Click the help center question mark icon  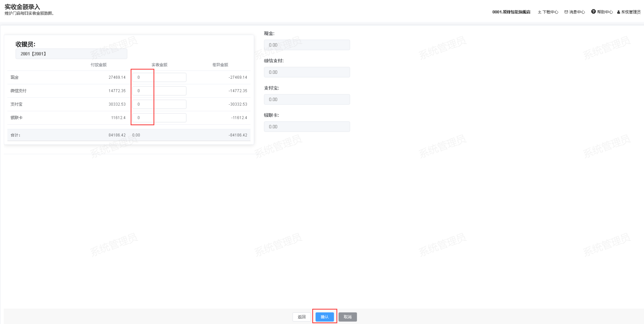click(593, 12)
